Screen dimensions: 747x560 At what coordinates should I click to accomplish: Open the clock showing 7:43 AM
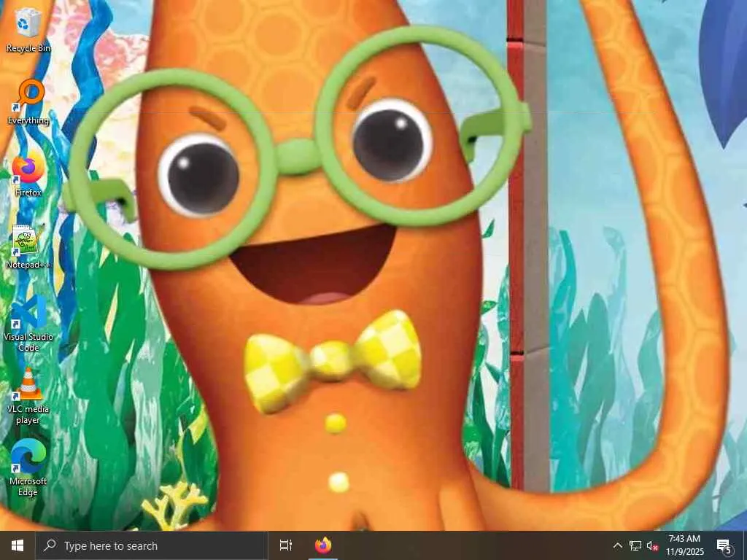pyautogui.click(x=684, y=545)
